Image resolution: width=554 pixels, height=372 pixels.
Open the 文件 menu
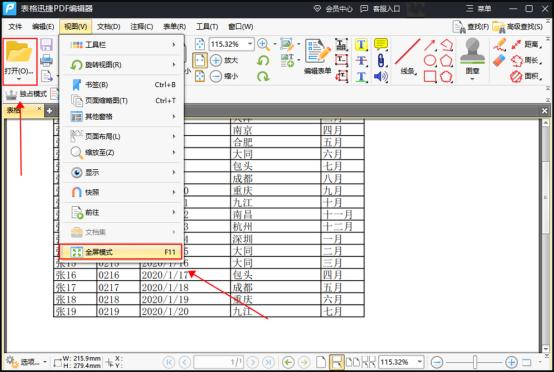point(15,26)
